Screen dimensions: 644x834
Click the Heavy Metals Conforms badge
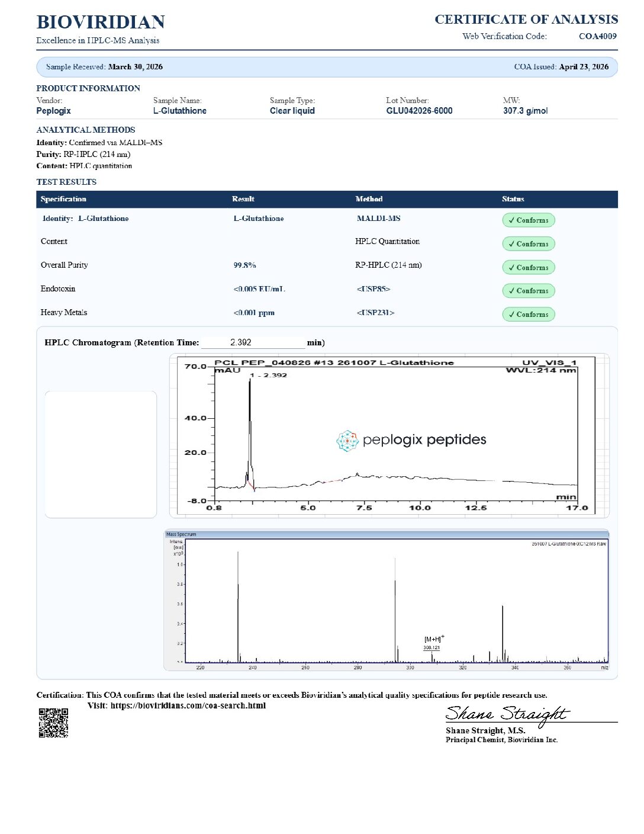tap(528, 314)
